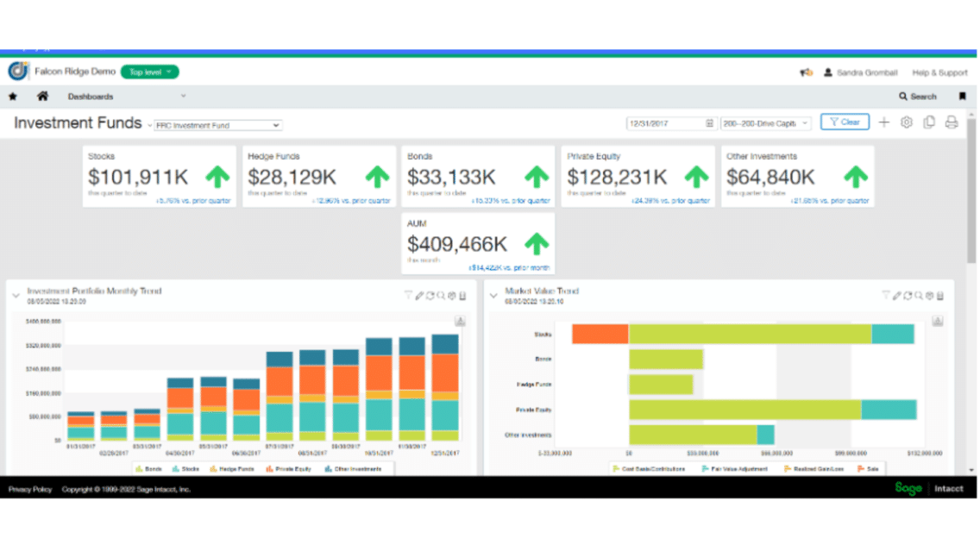The image size is (980, 551).
Task: Collapse the Market Value Trend panel
Action: pos(493,296)
